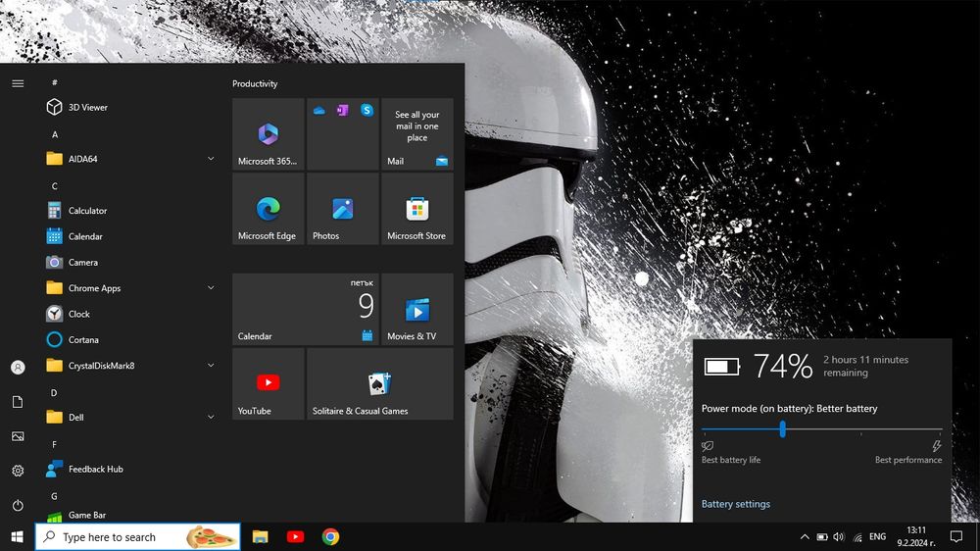This screenshot has height=551, width=980.
Task: Open Cortana from the app list
Action: pos(129,339)
